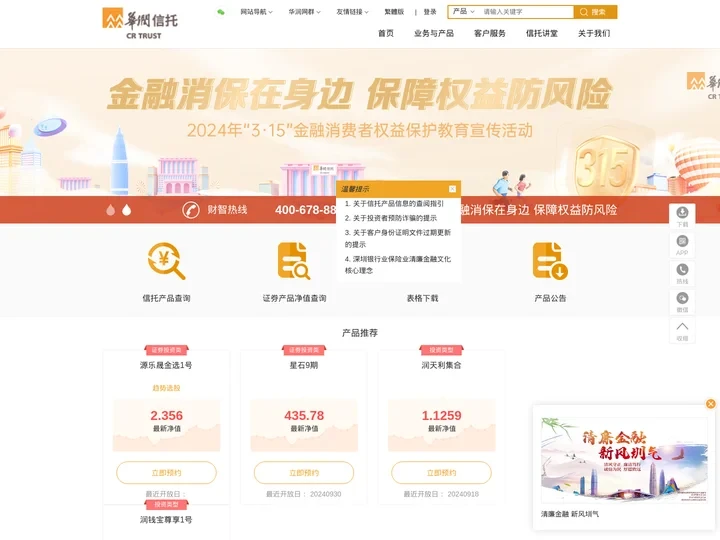Open 润钱宝尊享1号 product title

pyautogui.click(x=166, y=520)
